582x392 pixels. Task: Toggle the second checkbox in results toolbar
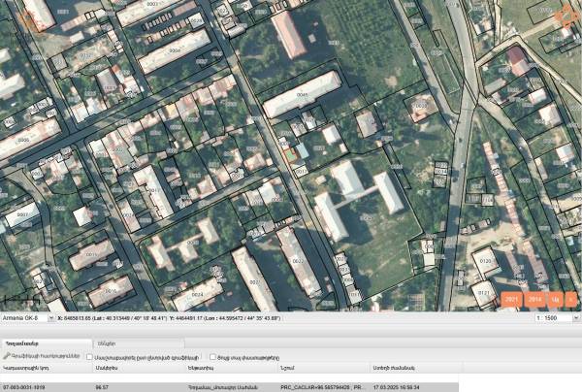click(x=212, y=357)
